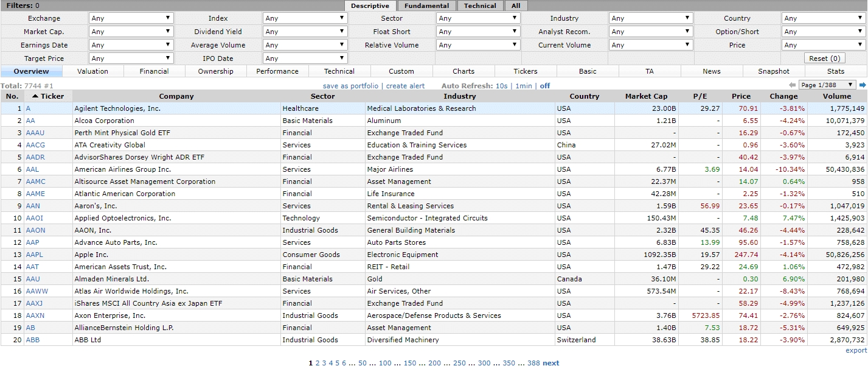
Task: Open the Dividend Yield filter dropdown
Action: click(x=305, y=32)
